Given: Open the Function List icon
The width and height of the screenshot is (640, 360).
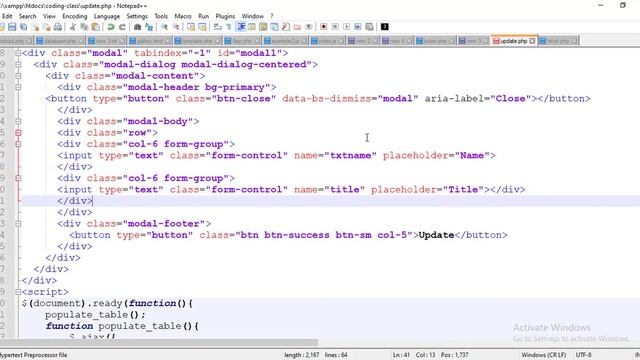Looking at the screenshot, I should 286,27.
